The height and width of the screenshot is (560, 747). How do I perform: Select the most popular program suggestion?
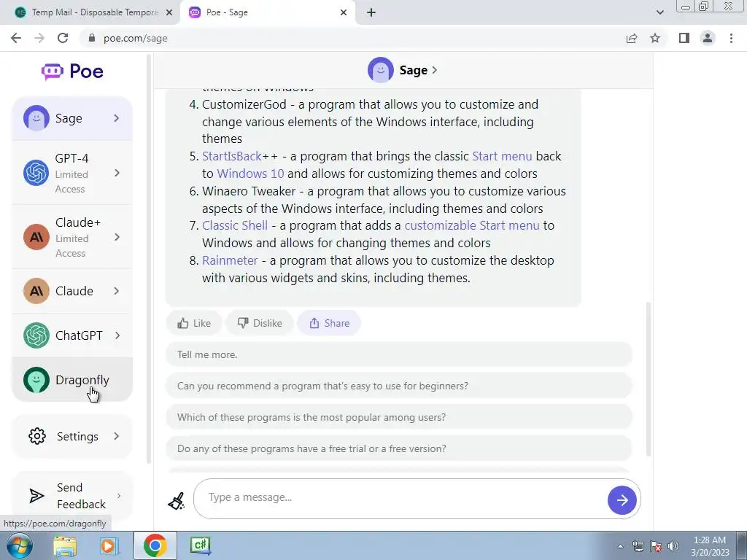(399, 417)
